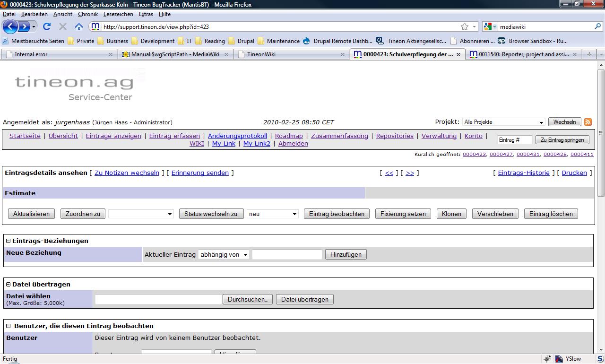The image size is (605, 364).
Task: Switch to the TineonWiki tab
Action: coord(290,54)
